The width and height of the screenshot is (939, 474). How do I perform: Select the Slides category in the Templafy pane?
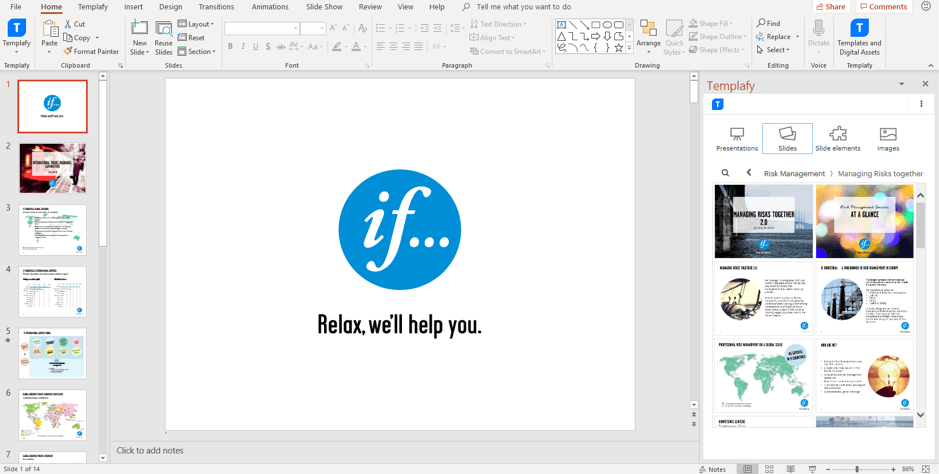(787, 139)
